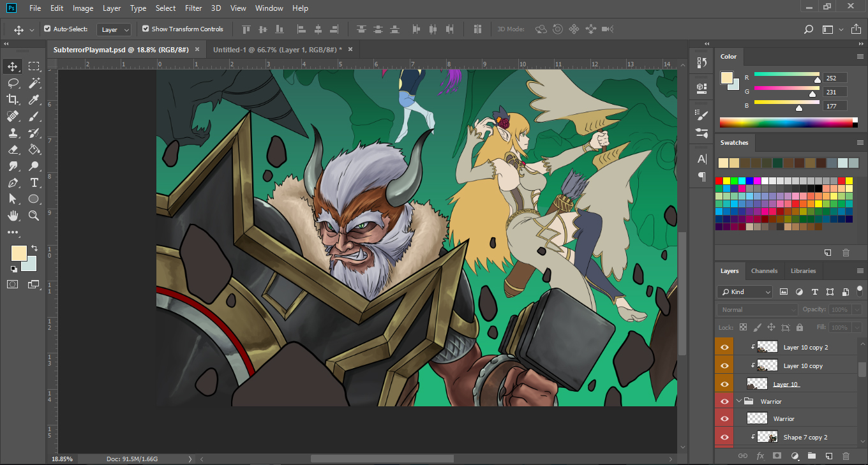Hide the Warrior layer inside the group
Screen dimensions: 868x465
pos(724,419)
